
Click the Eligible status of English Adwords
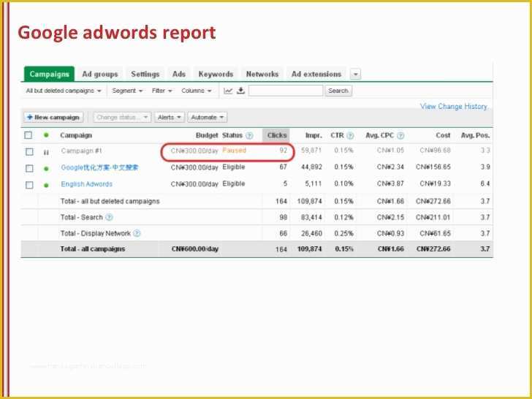coord(234,183)
